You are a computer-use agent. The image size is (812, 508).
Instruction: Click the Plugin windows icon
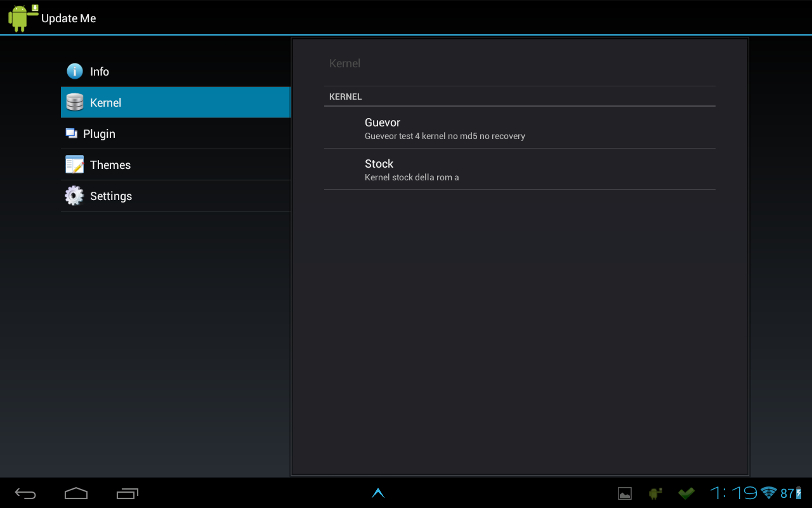coord(71,133)
